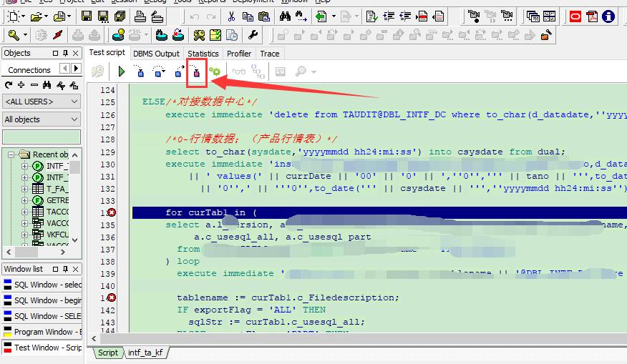Viewport: 627px width, 364px height.
Task: Switch to the Trace tab
Action: click(x=270, y=54)
